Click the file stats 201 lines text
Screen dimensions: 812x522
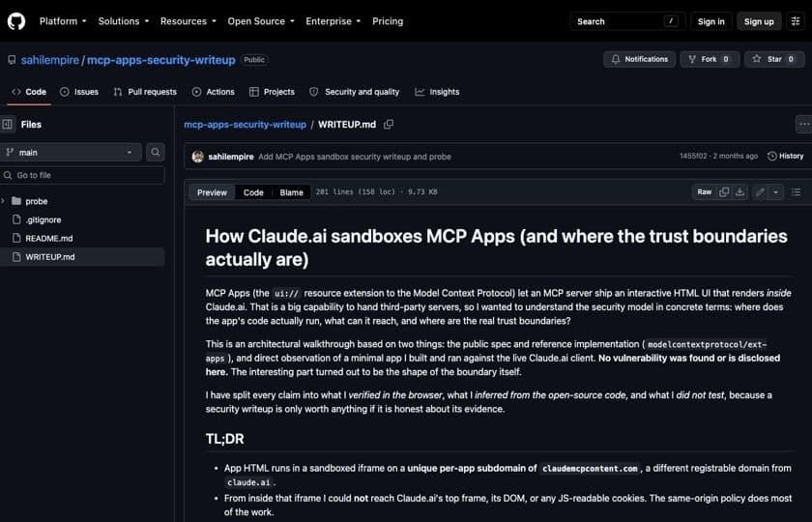pos(376,191)
